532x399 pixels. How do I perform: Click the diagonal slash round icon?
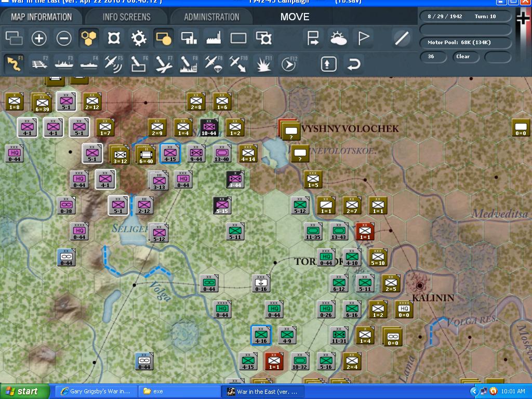point(402,38)
